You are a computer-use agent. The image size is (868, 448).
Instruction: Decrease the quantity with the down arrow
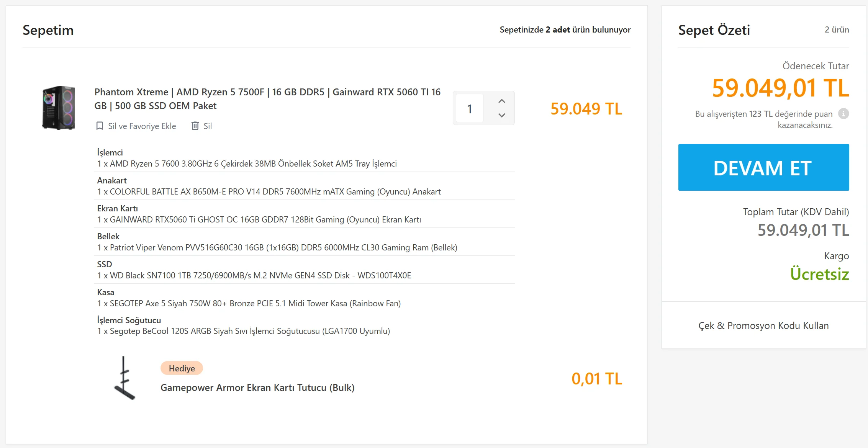click(501, 115)
